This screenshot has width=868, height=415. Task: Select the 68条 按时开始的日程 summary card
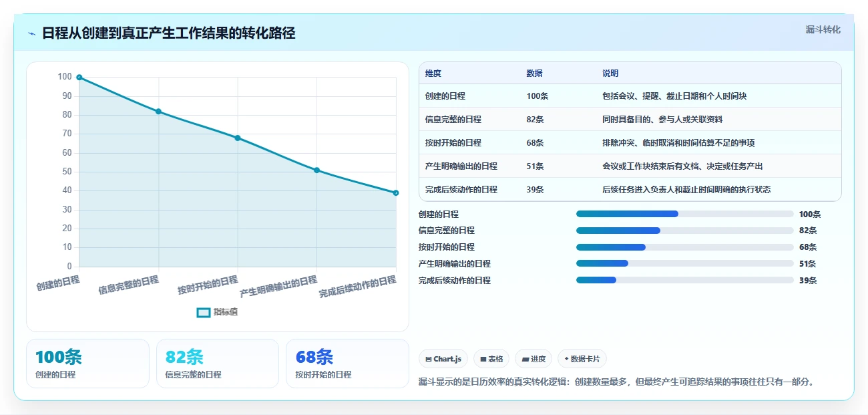pyautogui.click(x=347, y=364)
